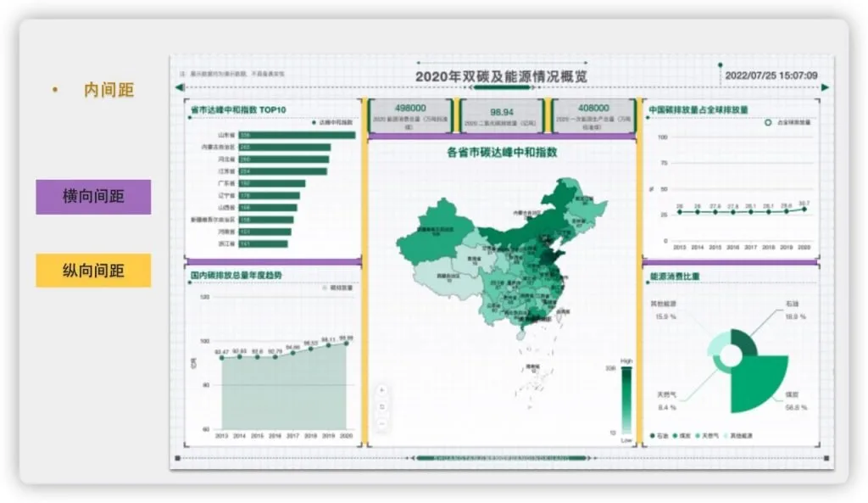The image size is (868, 503).
Task: Toggle 碳排放量 legend in yearly trend chart
Action: coord(337,288)
